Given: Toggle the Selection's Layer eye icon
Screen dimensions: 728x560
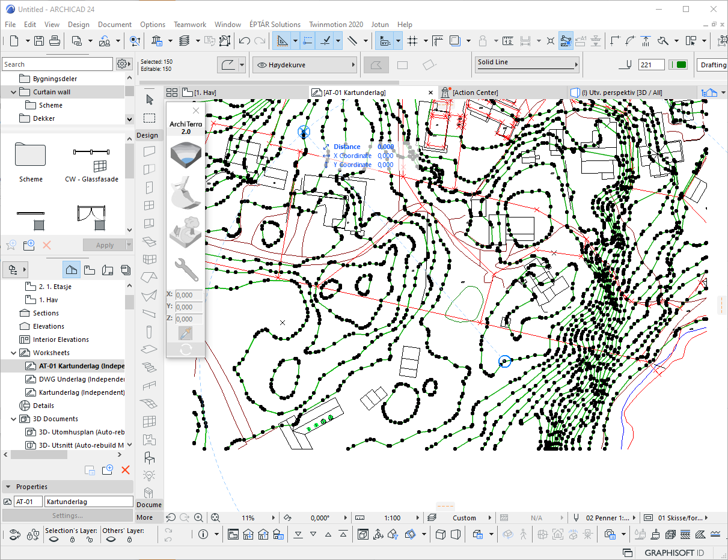Looking at the screenshot, I should coord(54,540).
